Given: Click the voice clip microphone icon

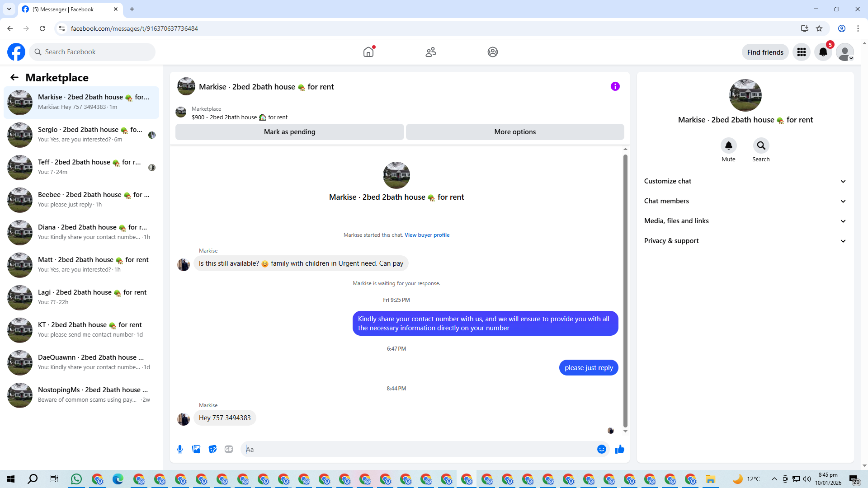Looking at the screenshot, I should 180,449.
